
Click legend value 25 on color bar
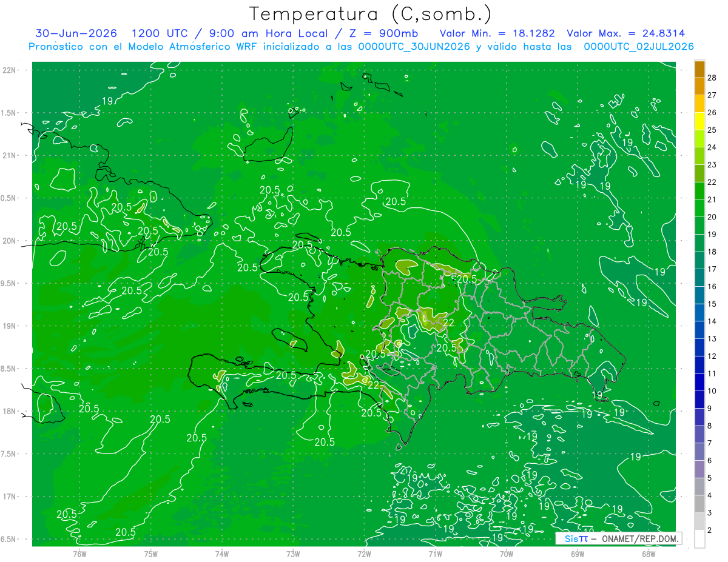click(712, 130)
